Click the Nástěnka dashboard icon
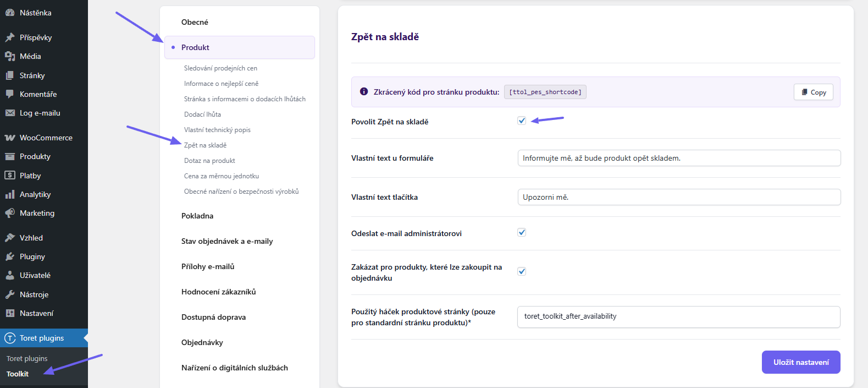Viewport: 868px width, 388px height. point(10,13)
